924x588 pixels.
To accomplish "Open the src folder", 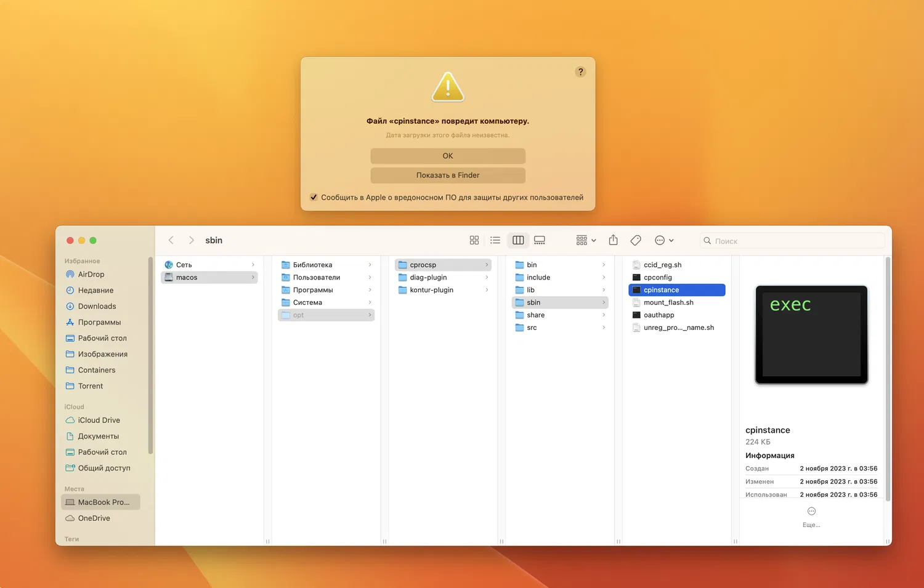I will click(x=560, y=328).
